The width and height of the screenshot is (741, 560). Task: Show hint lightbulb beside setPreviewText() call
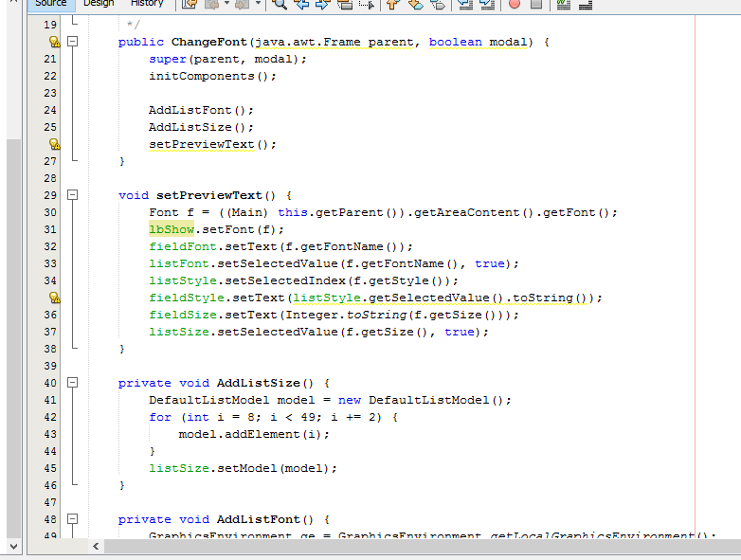[54, 144]
